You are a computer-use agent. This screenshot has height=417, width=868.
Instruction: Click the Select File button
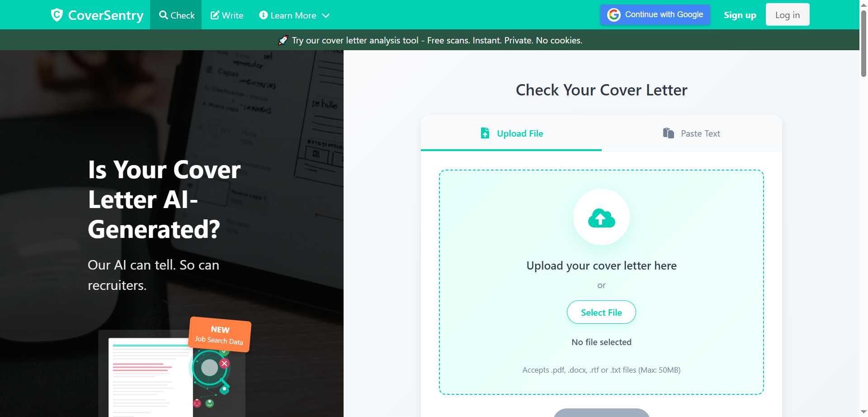click(601, 312)
